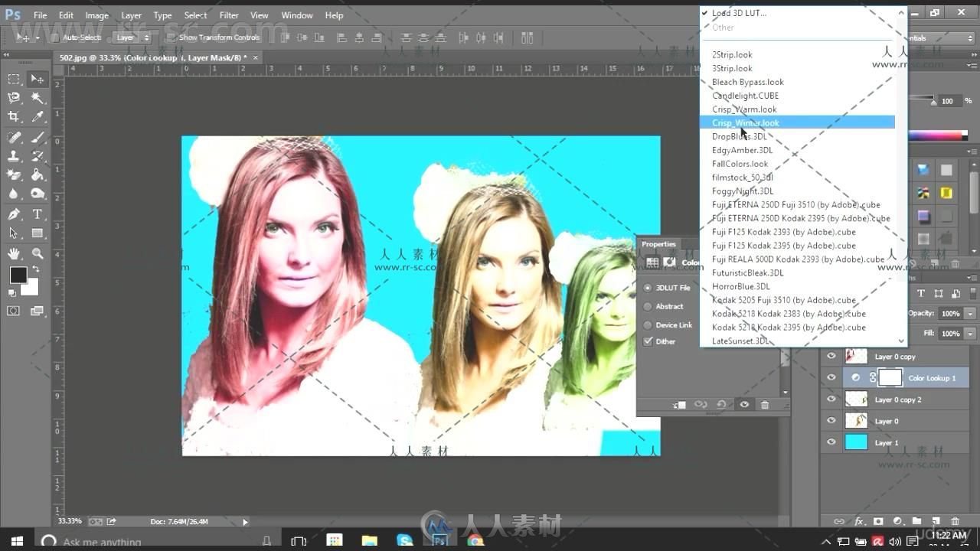
Task: Select the Path Selection tool
Action: pos(14,233)
